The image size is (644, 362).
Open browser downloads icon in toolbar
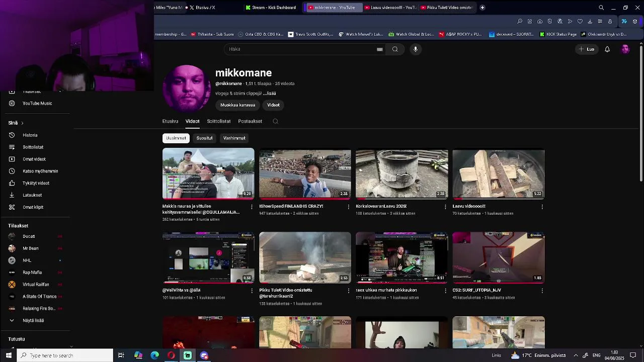point(590,21)
